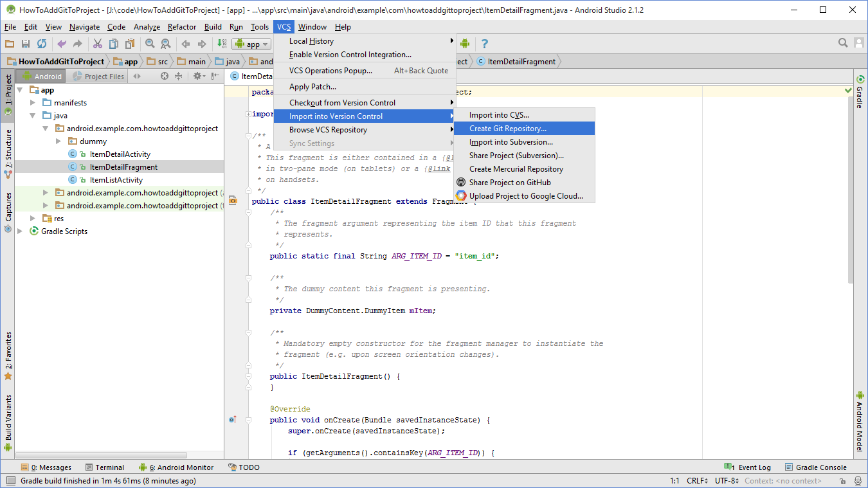Click the Search Everywhere magnifier icon
868x488 pixels.
coord(843,43)
